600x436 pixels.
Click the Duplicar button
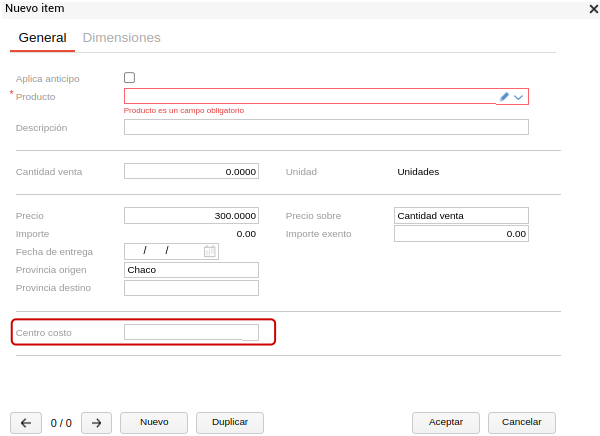coord(230,423)
